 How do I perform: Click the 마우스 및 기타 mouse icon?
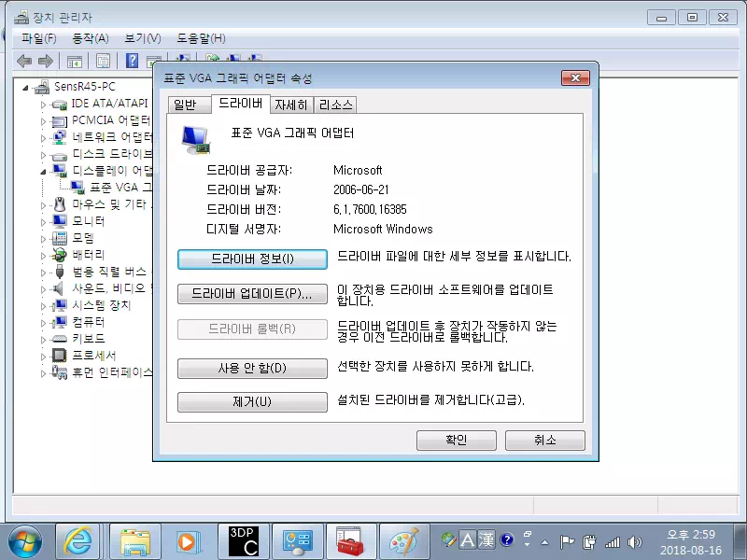pos(60,204)
